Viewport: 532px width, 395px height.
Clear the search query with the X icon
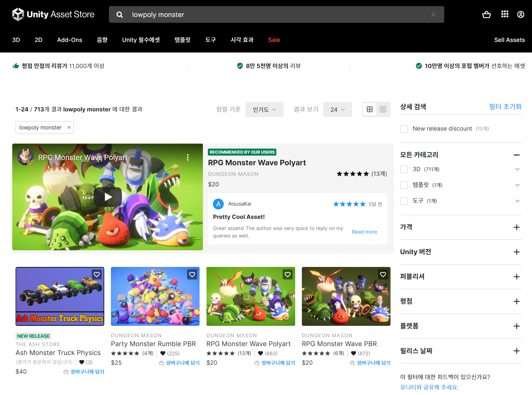click(x=433, y=14)
